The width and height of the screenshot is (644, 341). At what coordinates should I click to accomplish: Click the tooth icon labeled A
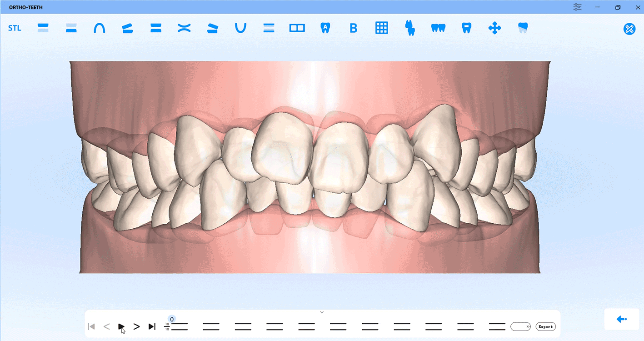click(x=325, y=28)
